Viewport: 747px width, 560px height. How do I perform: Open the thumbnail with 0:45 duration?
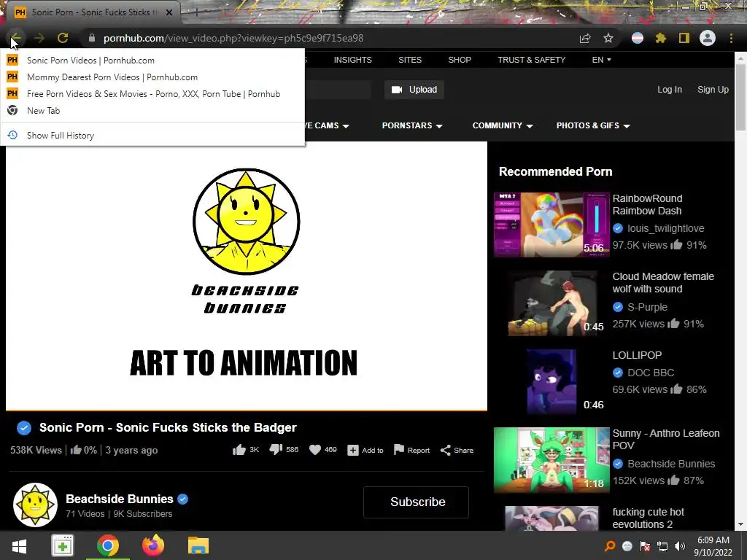tap(551, 303)
